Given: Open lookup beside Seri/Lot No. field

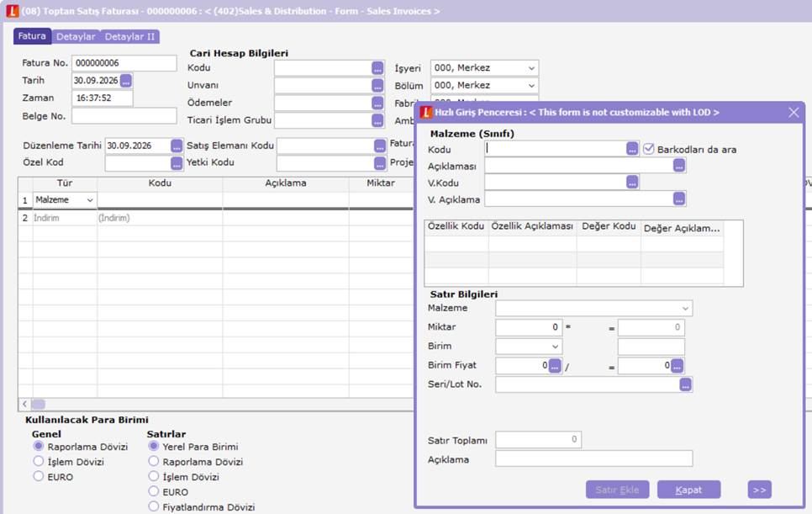Looking at the screenshot, I should pyautogui.click(x=685, y=384).
